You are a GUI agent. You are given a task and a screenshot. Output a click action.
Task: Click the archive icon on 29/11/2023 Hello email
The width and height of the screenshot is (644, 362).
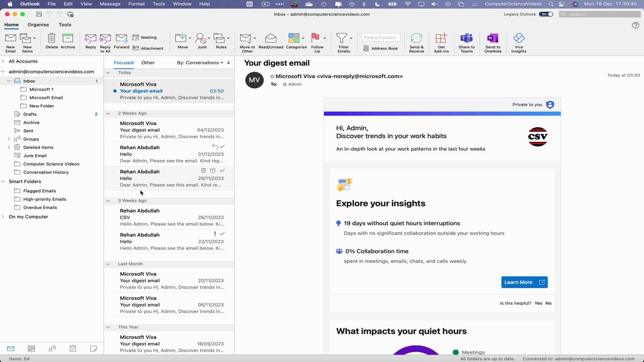212,171
